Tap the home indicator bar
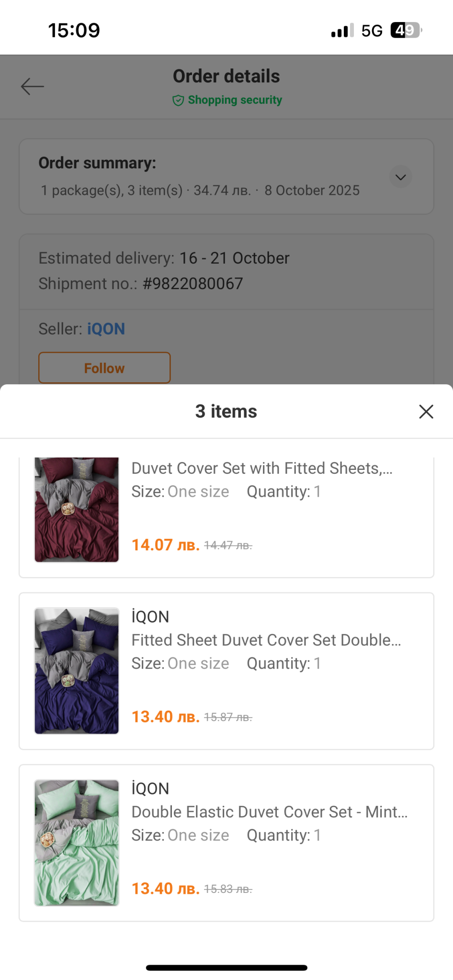The image size is (453, 980). click(x=226, y=968)
